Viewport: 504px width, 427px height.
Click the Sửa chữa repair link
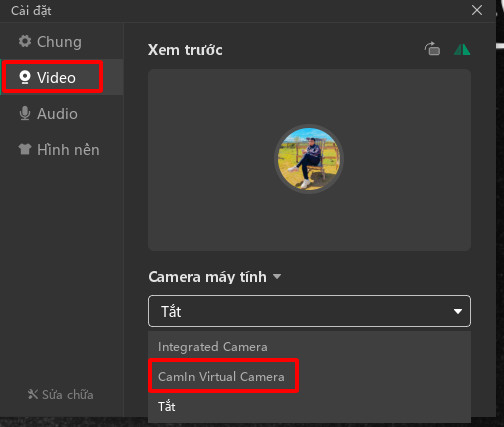pos(68,395)
